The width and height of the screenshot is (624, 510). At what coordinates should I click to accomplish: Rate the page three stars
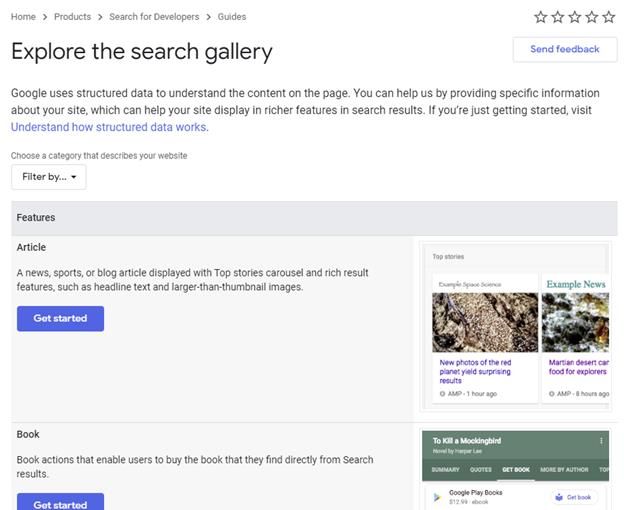tap(575, 17)
